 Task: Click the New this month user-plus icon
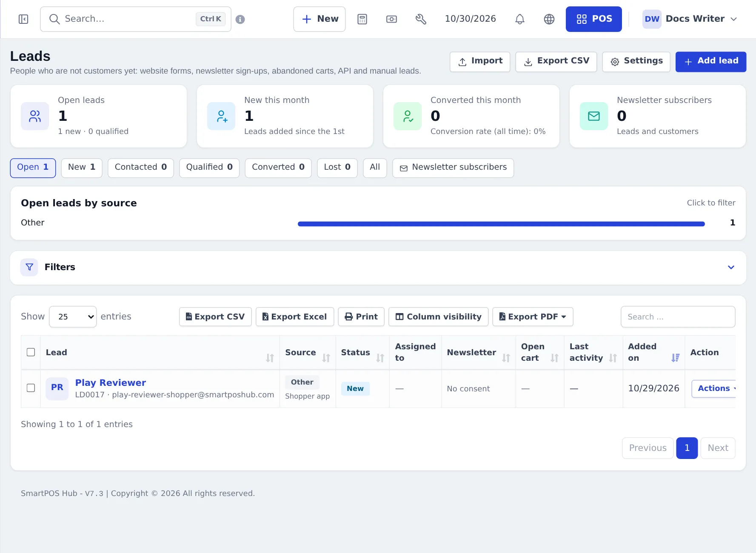pyautogui.click(x=221, y=116)
